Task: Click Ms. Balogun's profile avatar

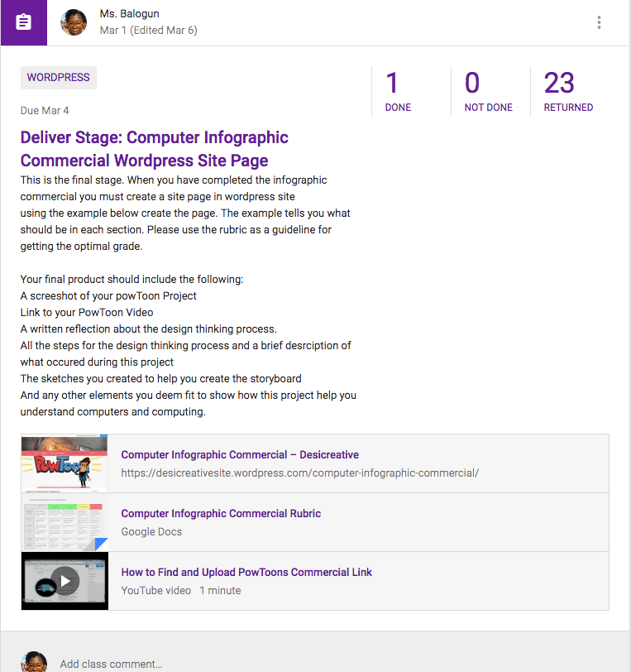Action: click(74, 22)
